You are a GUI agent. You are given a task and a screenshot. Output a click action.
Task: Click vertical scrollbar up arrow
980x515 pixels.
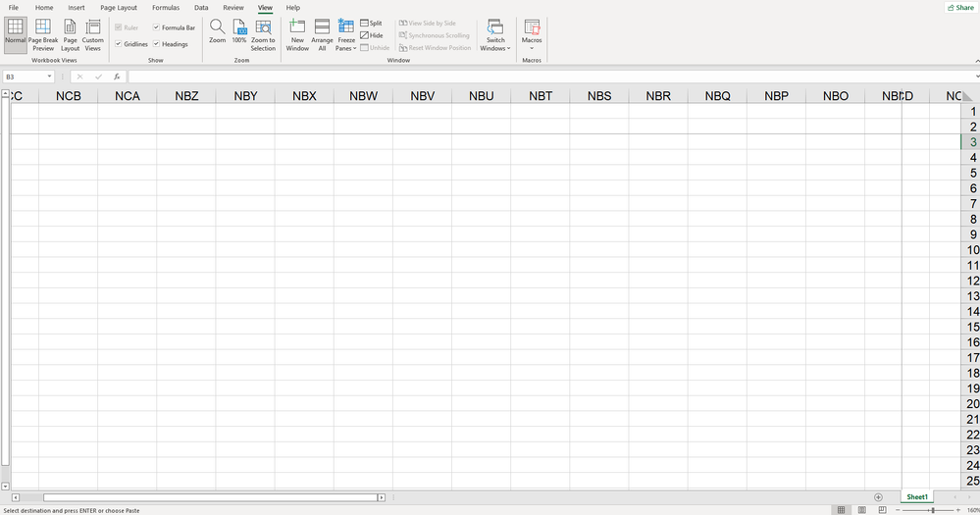pos(5,94)
